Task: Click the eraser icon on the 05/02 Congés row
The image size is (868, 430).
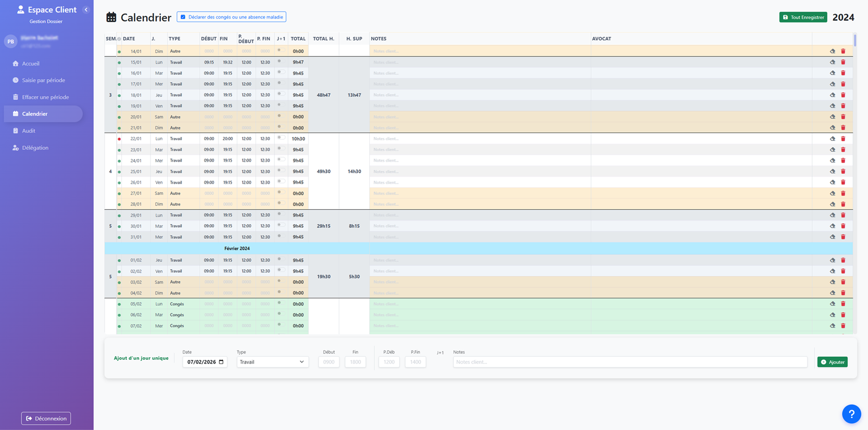Action: pos(832,304)
